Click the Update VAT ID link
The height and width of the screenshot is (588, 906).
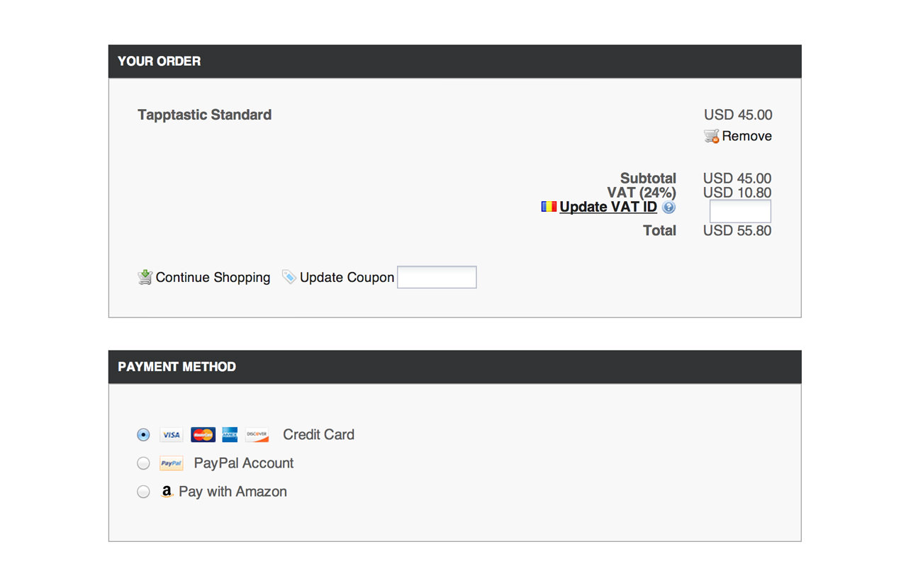pyautogui.click(x=608, y=207)
